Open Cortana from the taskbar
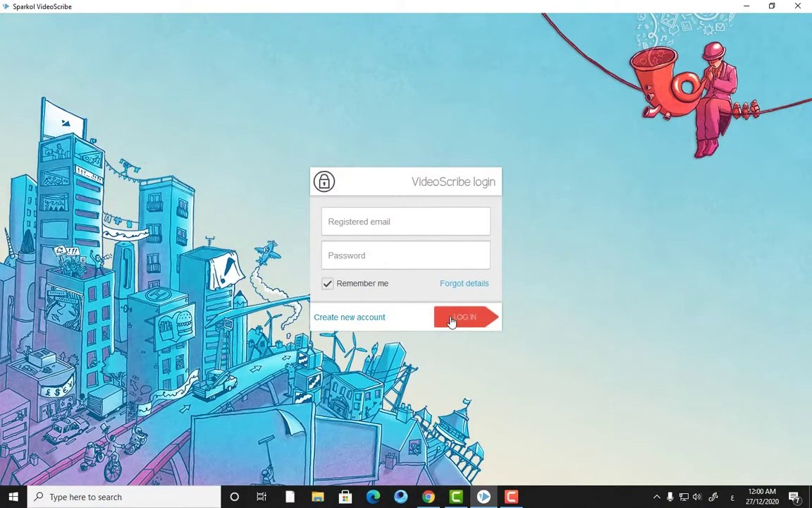This screenshot has height=508, width=812. [234, 497]
